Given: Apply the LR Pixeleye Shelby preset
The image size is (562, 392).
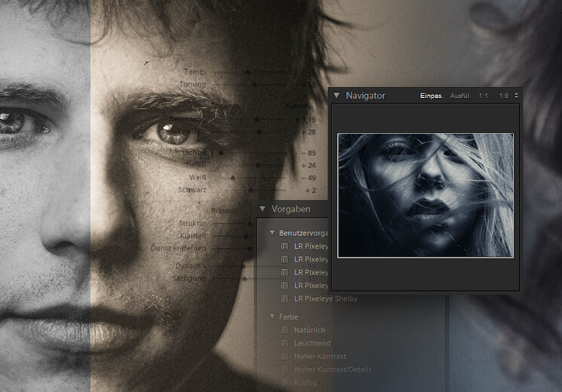Looking at the screenshot, I should pos(326,299).
